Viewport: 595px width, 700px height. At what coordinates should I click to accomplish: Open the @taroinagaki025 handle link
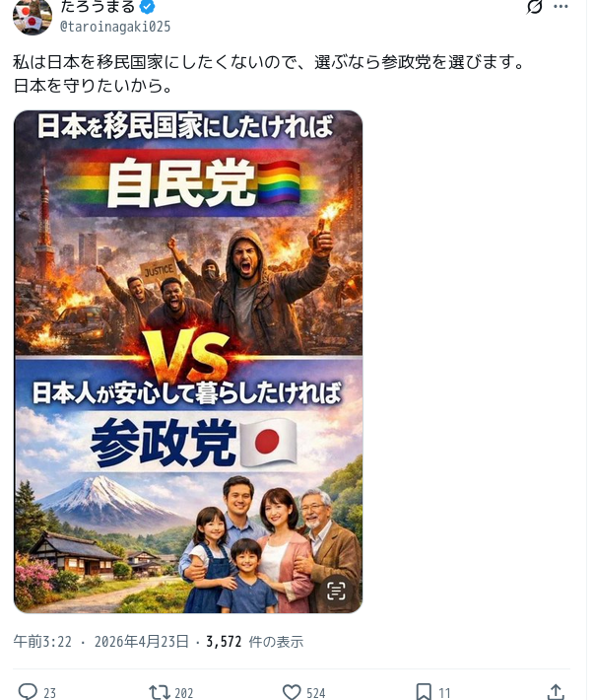pyautogui.click(x=115, y=27)
